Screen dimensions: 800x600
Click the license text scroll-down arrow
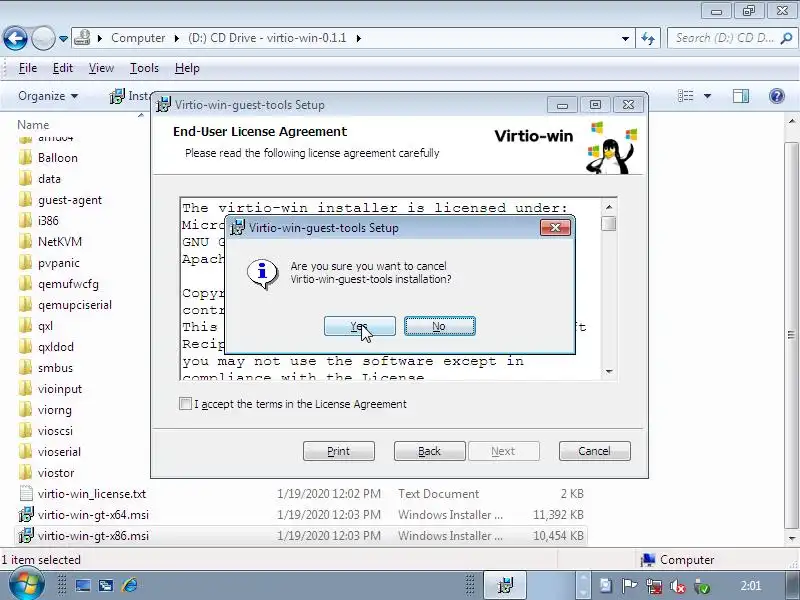click(609, 371)
